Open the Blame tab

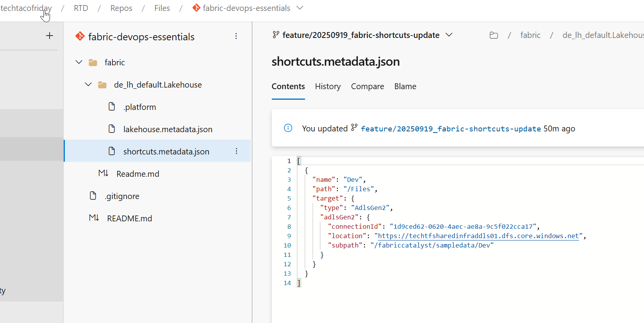[x=405, y=86]
